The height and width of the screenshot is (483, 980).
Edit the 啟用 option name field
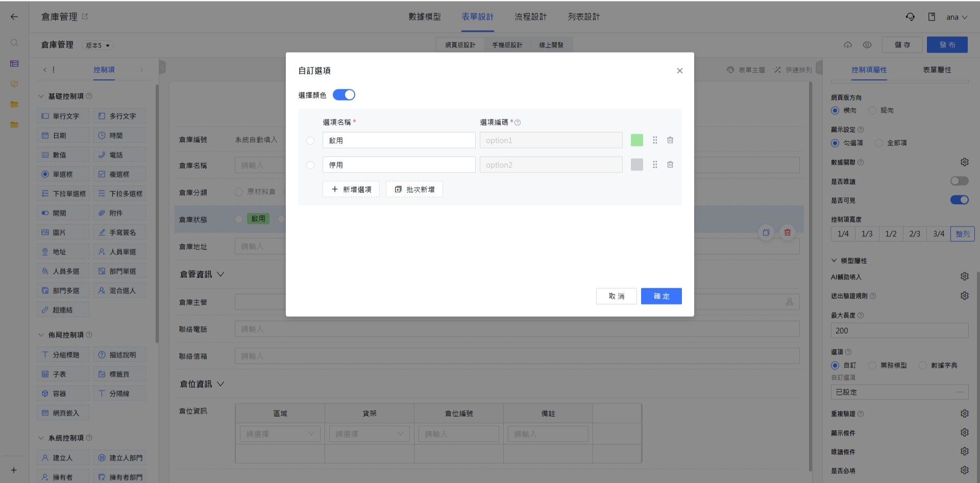point(399,140)
